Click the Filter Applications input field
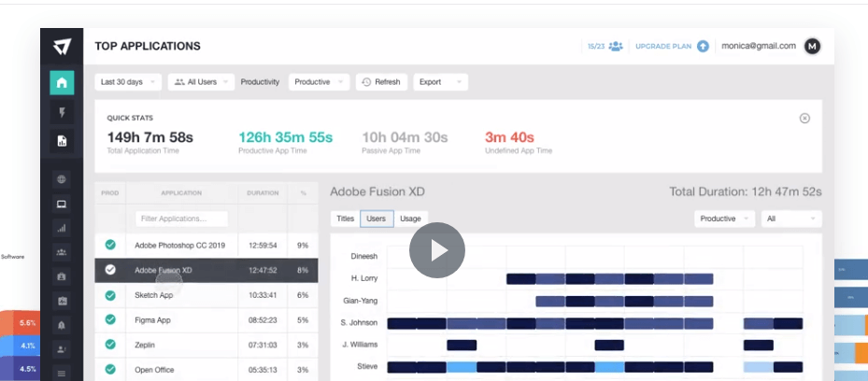The height and width of the screenshot is (381, 868). click(181, 219)
